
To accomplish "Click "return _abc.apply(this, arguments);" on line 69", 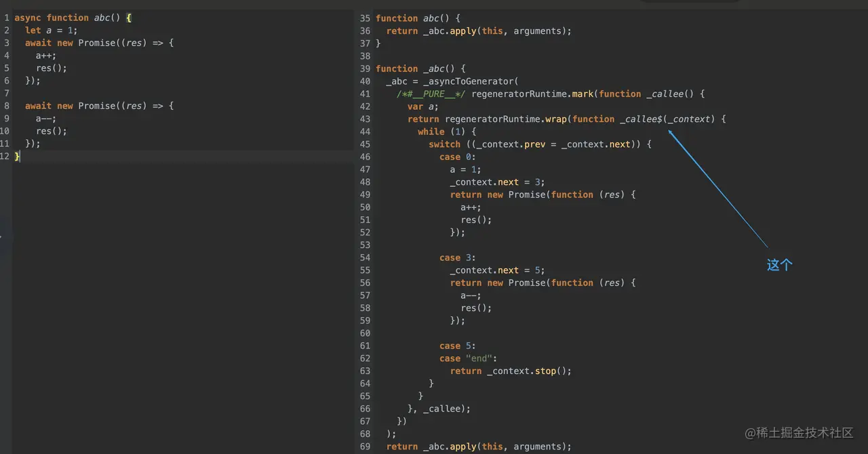I will (x=479, y=447).
